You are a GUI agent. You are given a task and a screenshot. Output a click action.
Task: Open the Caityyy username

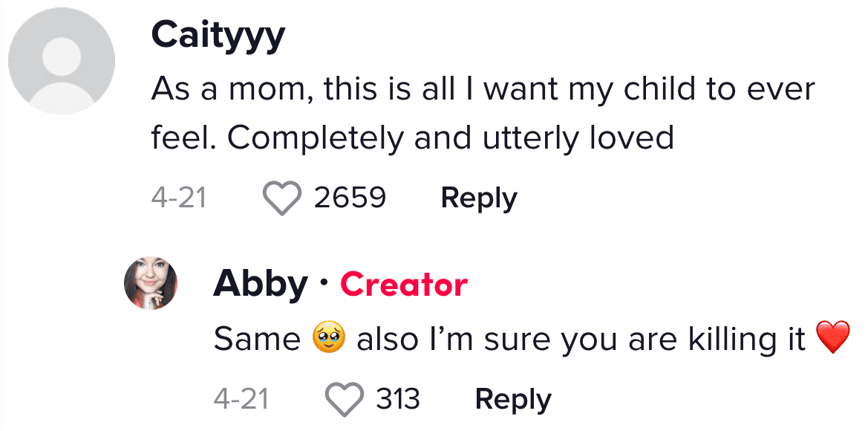tap(218, 36)
